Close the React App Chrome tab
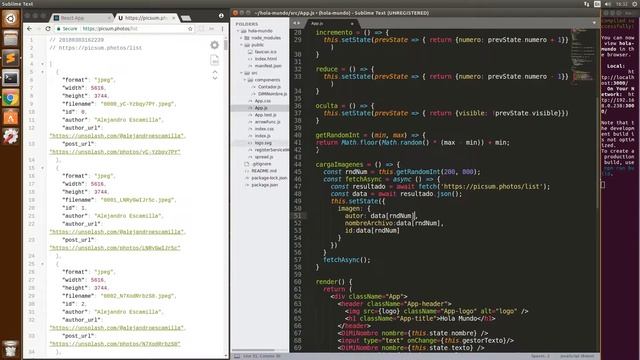Image resolution: width=640 pixels, height=360 pixels. tap(109, 18)
